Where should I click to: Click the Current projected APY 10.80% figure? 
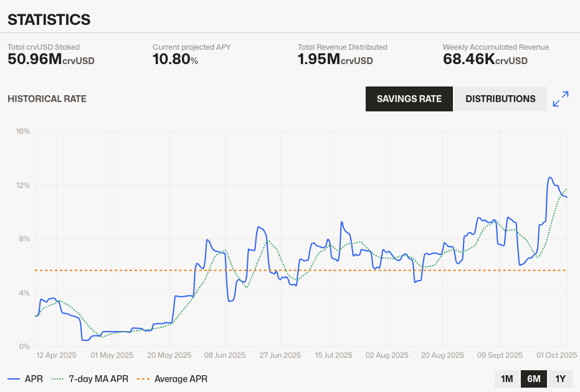(x=175, y=60)
